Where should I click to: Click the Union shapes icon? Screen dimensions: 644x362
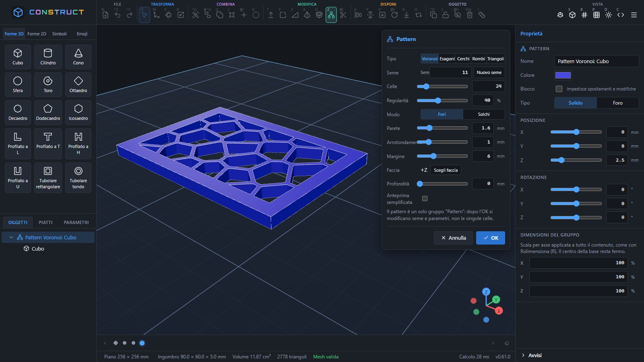pos(220,15)
